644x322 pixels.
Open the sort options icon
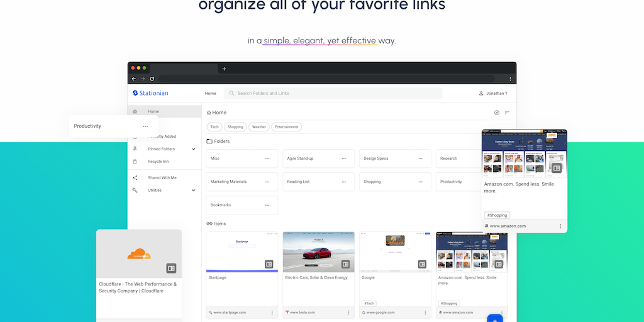tap(507, 113)
